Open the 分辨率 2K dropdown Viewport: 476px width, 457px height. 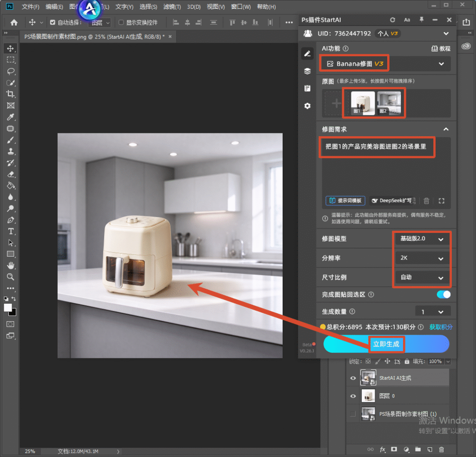tap(422, 258)
